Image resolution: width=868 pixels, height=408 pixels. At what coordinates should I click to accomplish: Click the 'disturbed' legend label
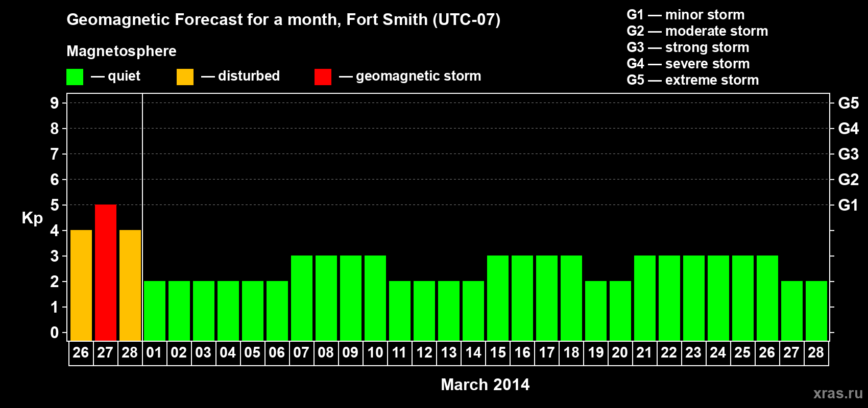[x=249, y=76]
